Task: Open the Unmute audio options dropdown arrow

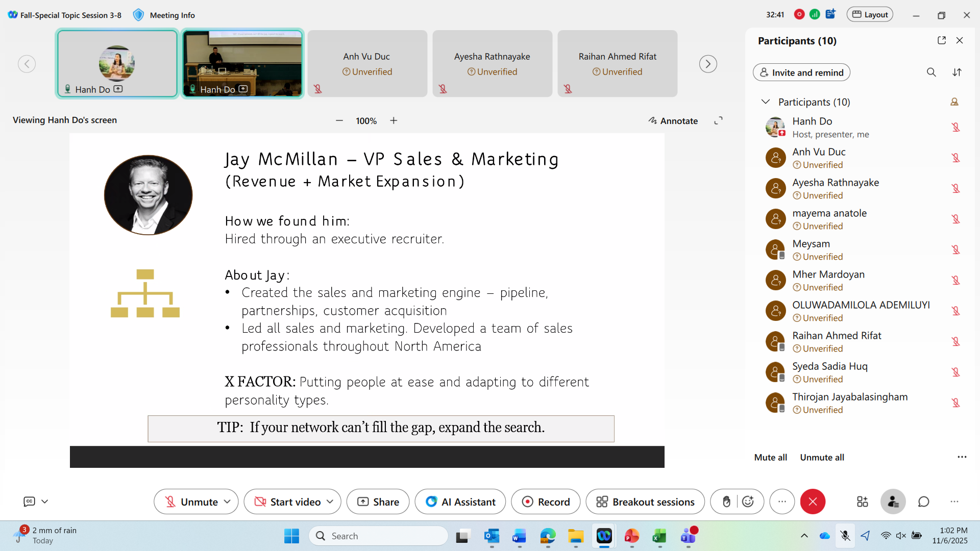Action: coord(228,502)
